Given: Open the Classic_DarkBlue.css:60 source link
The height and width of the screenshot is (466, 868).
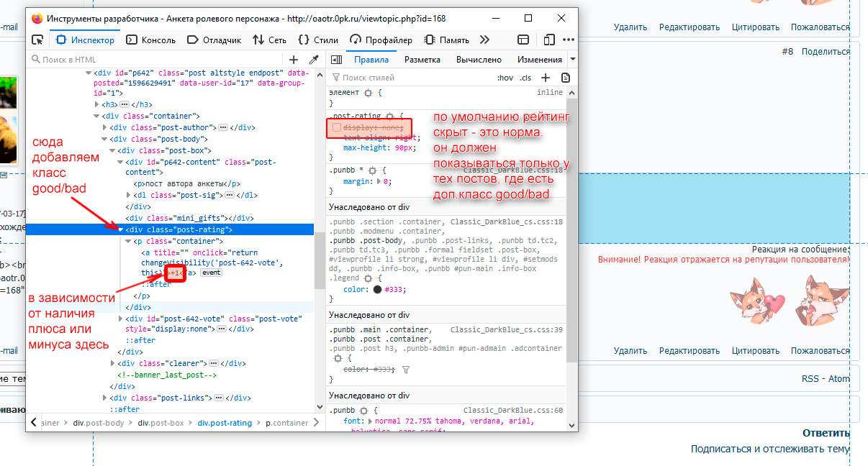Looking at the screenshot, I should [512, 411].
